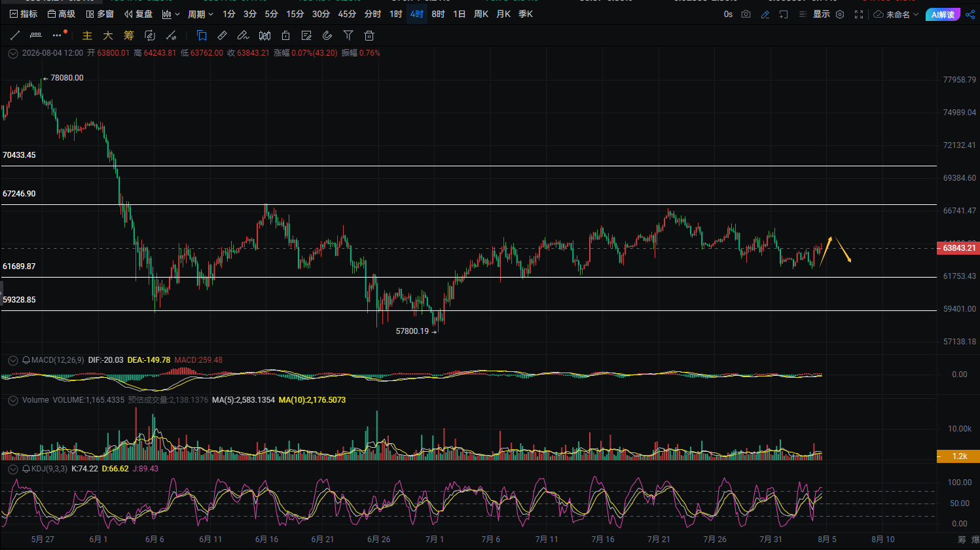980x550 pixels.
Task: Open chart settings hexagon icon
Action: point(840,14)
